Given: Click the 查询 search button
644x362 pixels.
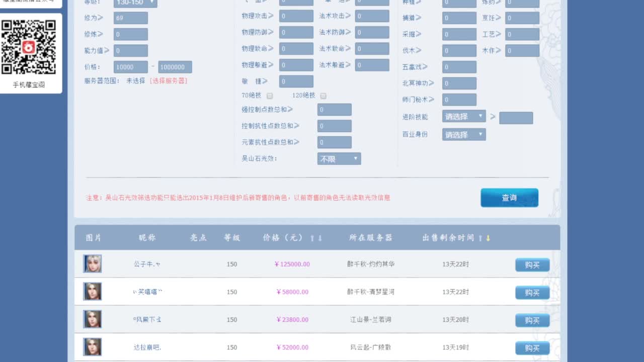Looking at the screenshot, I should (509, 198).
